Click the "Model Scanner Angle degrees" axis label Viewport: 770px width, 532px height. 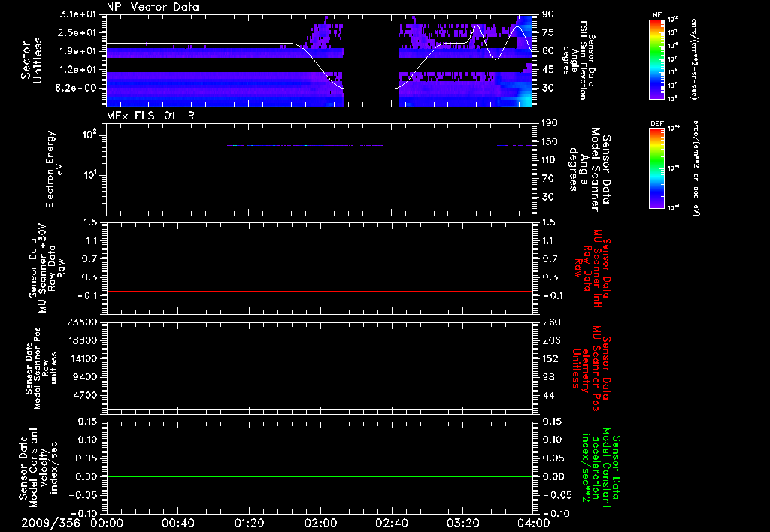[590, 169]
